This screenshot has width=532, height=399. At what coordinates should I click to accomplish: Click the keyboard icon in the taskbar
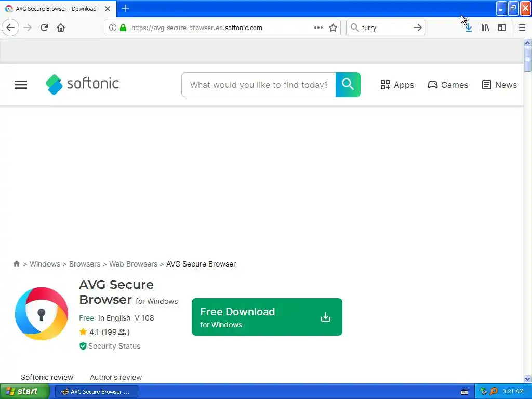click(464, 392)
